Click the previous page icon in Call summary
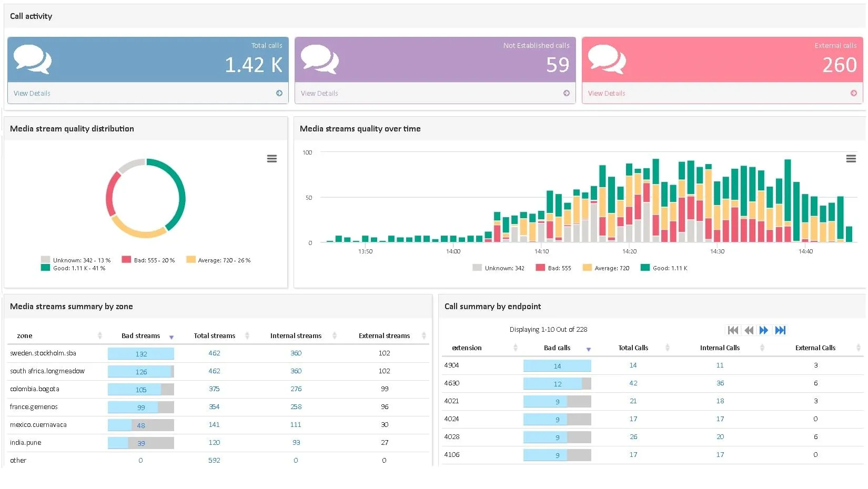The width and height of the screenshot is (868, 489). tap(749, 330)
